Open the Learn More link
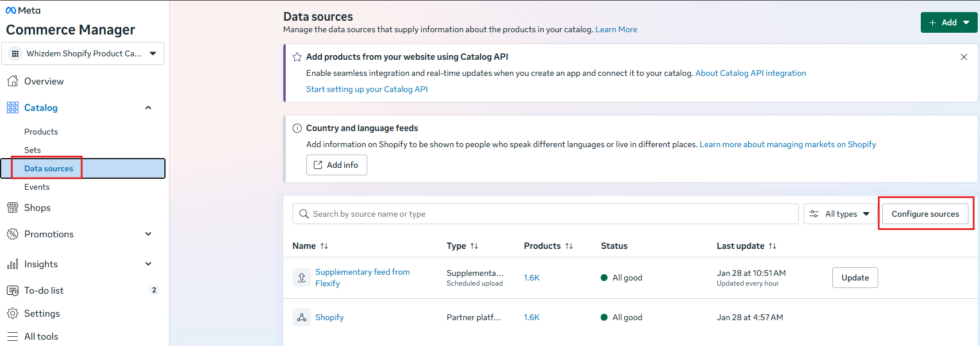Screen dimensions: 980x346 pyautogui.click(x=616, y=29)
